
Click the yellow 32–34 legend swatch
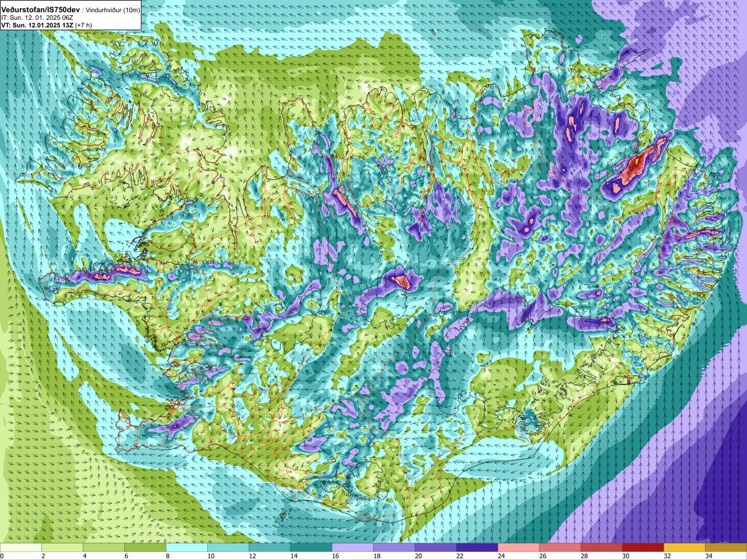pos(684,548)
